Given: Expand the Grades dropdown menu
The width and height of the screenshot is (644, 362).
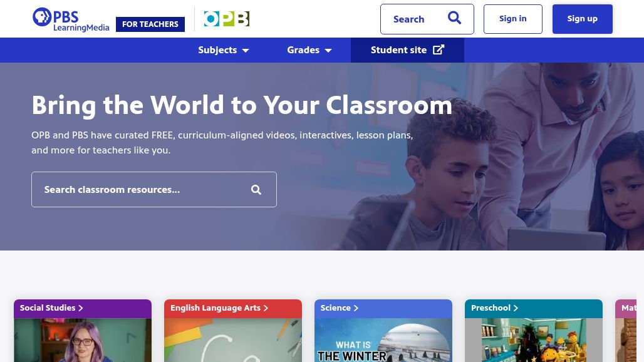Looking at the screenshot, I should click(309, 50).
